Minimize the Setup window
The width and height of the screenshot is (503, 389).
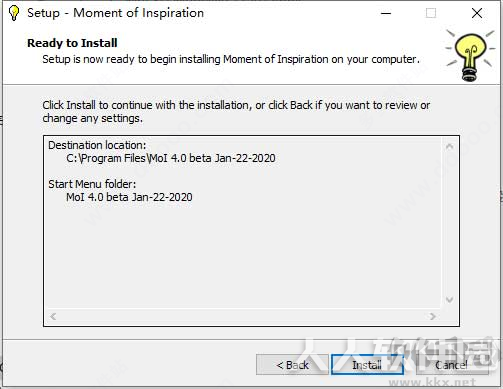(x=386, y=13)
